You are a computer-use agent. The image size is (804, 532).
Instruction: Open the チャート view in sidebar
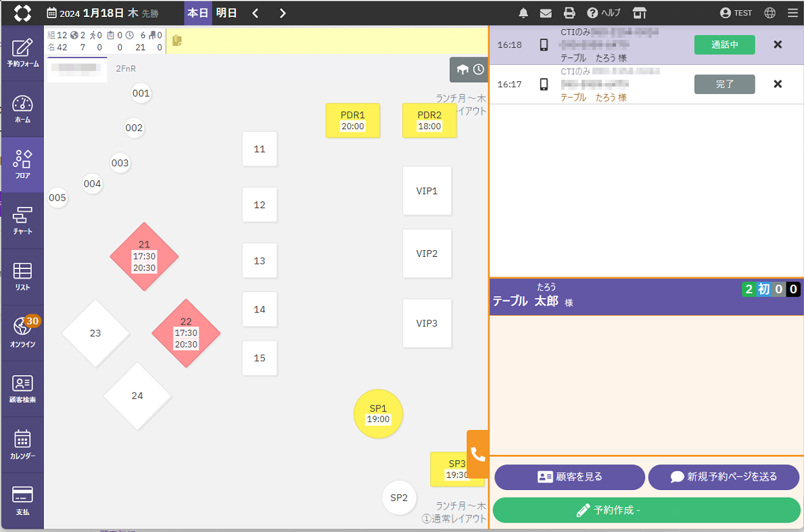pyautogui.click(x=22, y=220)
